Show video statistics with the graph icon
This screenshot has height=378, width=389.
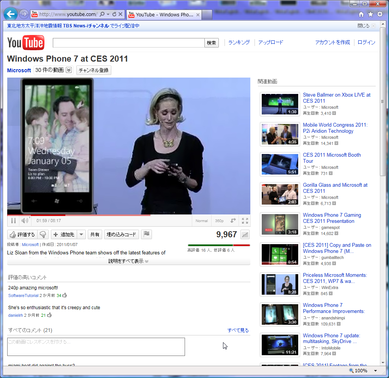tap(245, 235)
